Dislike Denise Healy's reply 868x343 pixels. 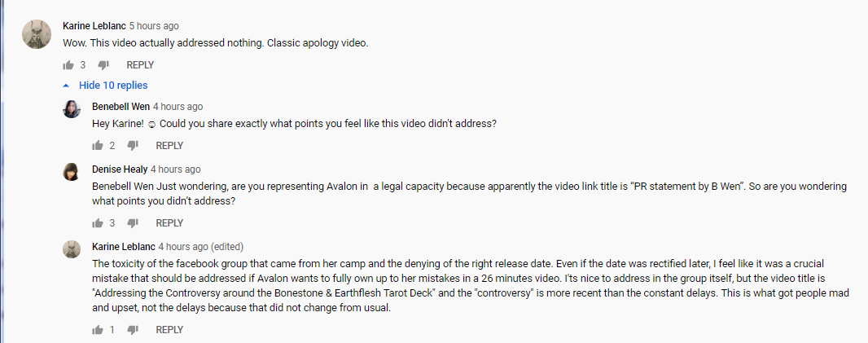tap(133, 223)
